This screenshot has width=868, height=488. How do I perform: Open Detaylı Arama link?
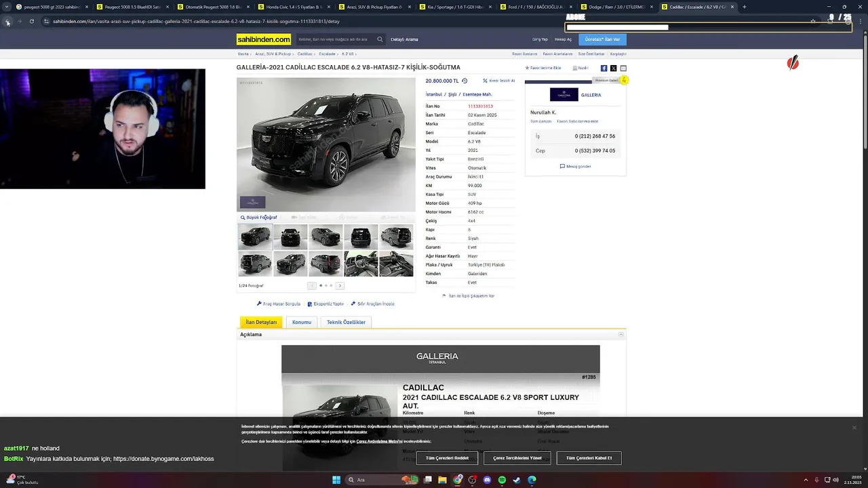(x=404, y=39)
